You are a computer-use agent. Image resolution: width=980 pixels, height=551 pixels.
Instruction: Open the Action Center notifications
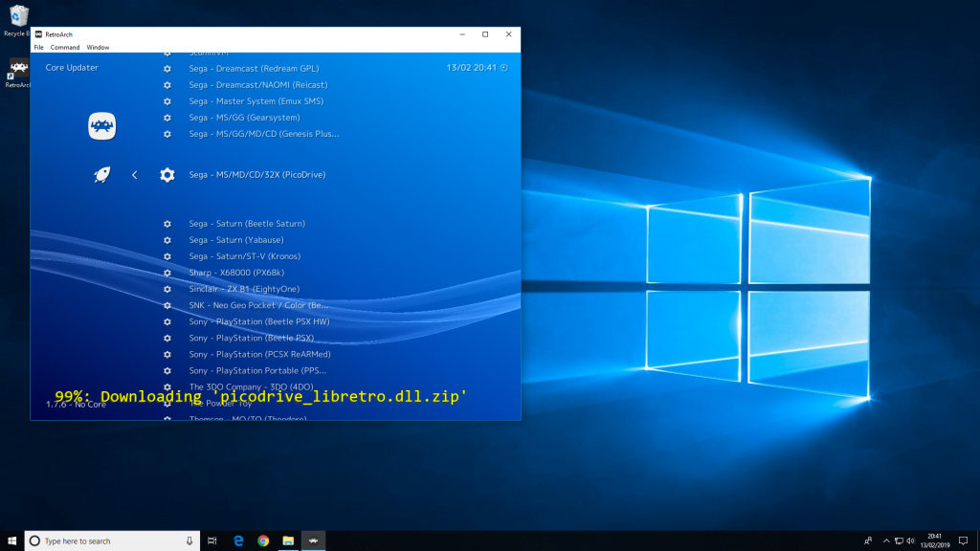coord(963,541)
